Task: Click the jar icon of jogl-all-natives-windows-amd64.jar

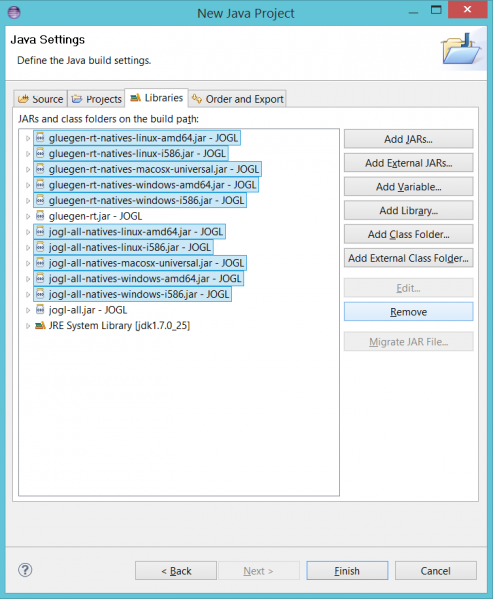Action: 40,279
